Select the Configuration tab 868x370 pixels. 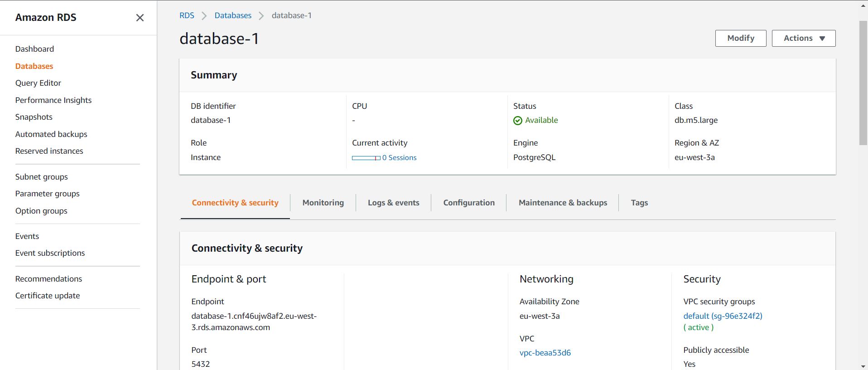tap(469, 203)
